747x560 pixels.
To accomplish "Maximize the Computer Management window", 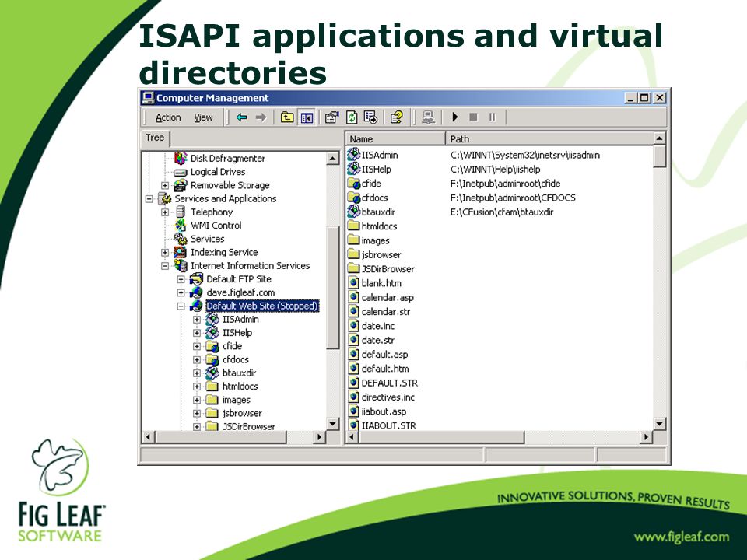I will coord(644,98).
